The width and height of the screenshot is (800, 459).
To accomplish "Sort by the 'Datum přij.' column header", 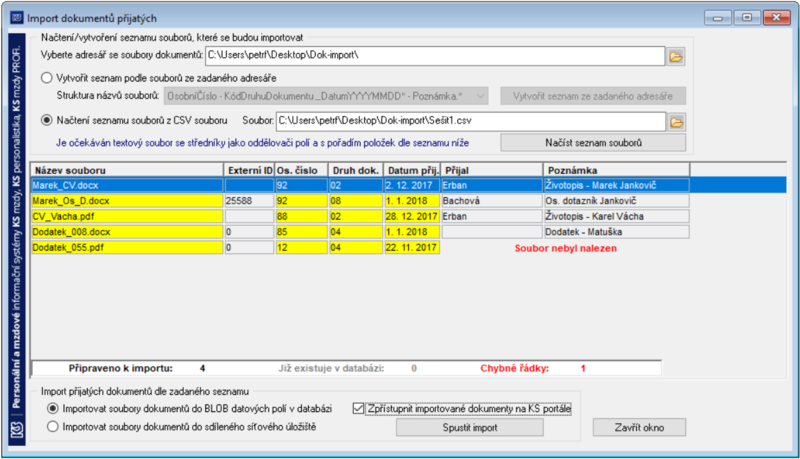I will (411, 170).
